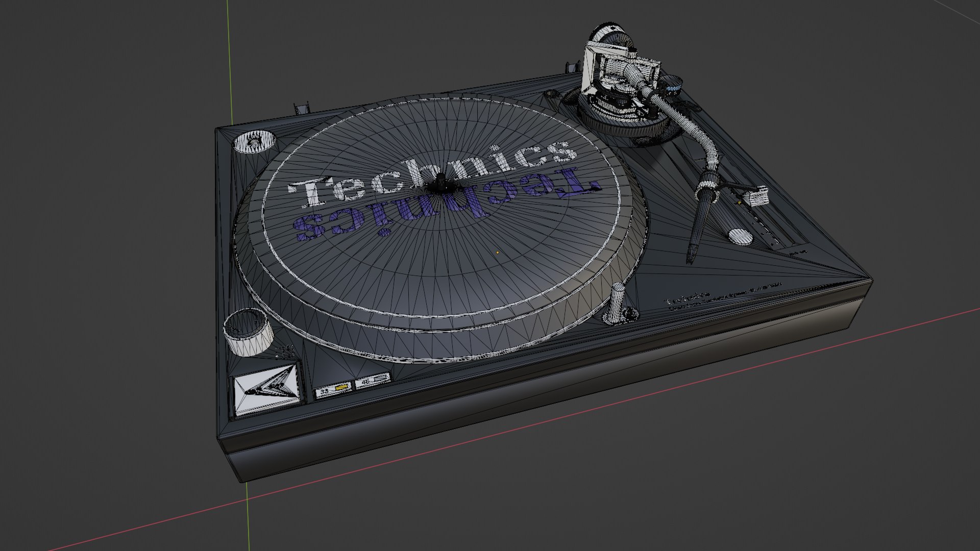This screenshot has height=551, width=980.
Task: Click the dust cover hinge on the back-left edge
Action: pos(303,109)
